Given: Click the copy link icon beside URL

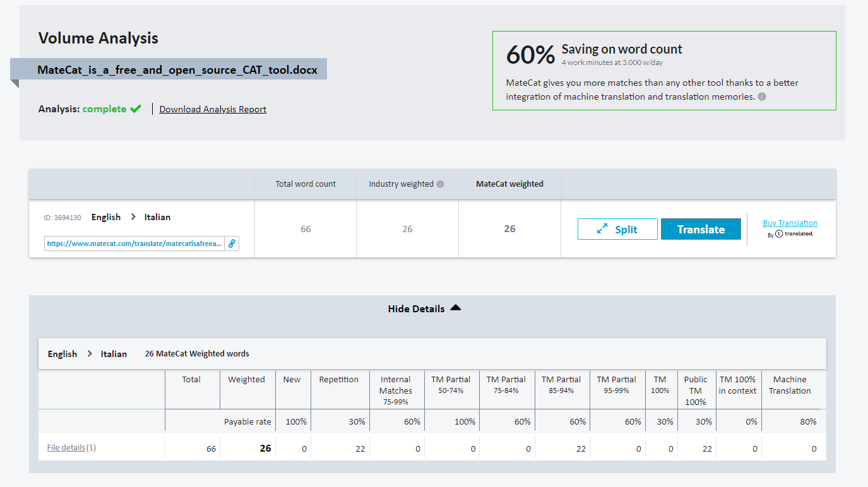Looking at the screenshot, I should (x=232, y=243).
